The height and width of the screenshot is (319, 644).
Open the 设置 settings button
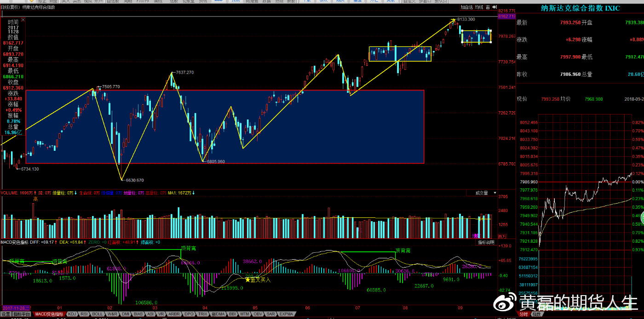click(6, 314)
